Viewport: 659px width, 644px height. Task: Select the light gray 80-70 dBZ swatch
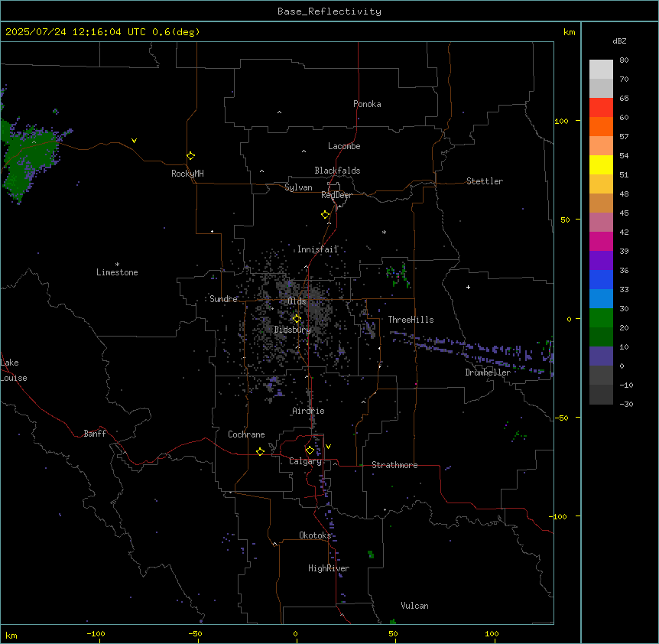pyautogui.click(x=601, y=70)
